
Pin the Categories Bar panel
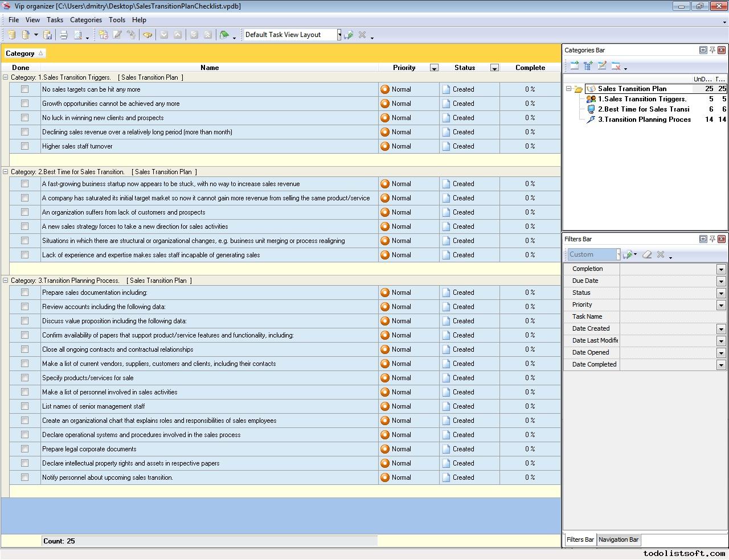pos(712,50)
